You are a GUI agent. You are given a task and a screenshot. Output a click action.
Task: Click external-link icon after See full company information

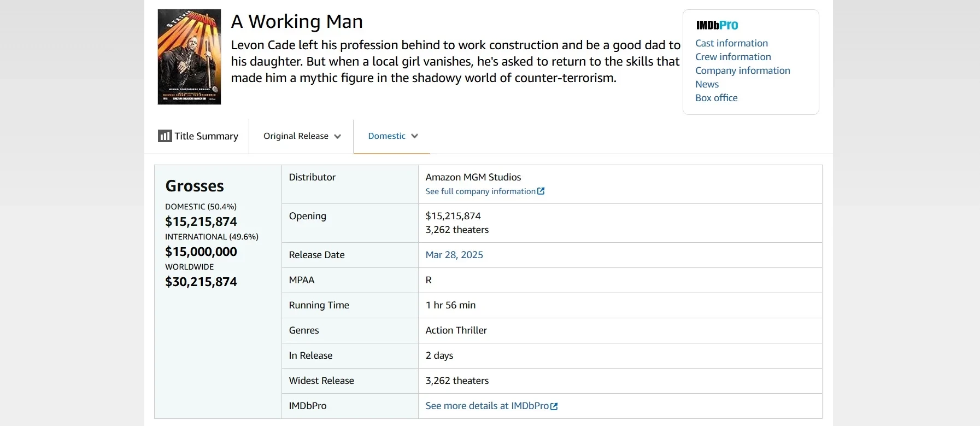pyautogui.click(x=541, y=191)
